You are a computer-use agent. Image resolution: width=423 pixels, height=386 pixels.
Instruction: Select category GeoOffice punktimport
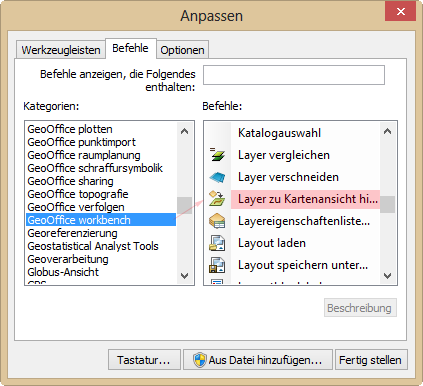(101, 142)
